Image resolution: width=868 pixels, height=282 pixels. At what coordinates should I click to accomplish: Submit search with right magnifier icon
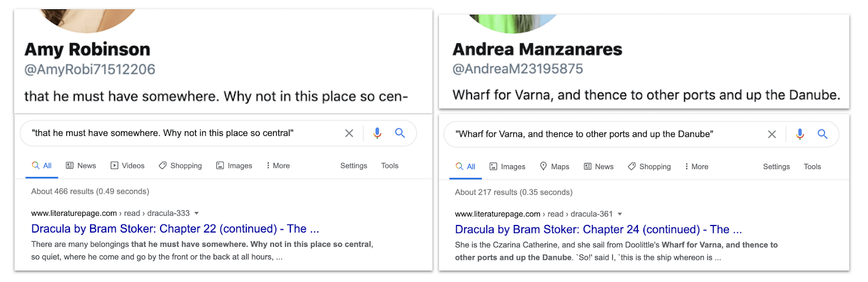(822, 134)
